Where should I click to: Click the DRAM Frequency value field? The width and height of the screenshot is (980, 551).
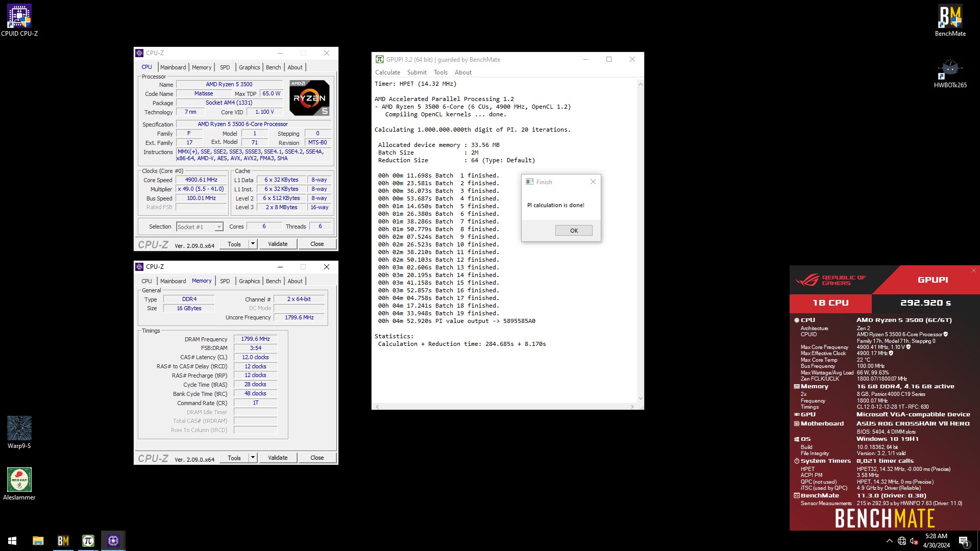click(255, 339)
